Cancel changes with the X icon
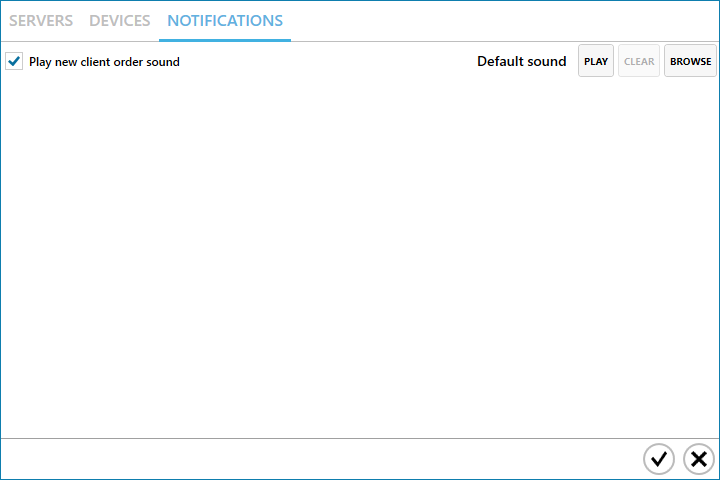This screenshot has width=720, height=480. click(x=699, y=459)
